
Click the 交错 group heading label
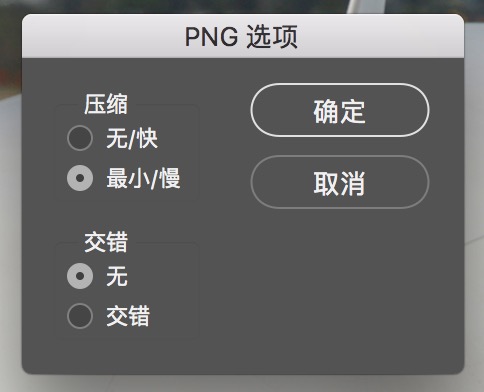tap(106, 242)
